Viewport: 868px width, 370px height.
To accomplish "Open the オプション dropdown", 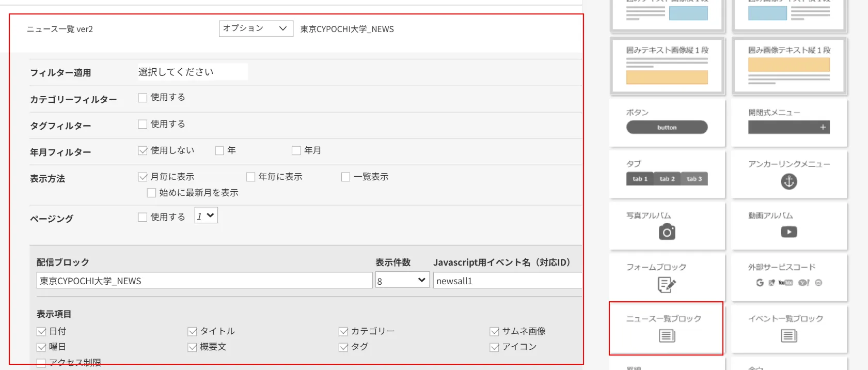I will pos(256,28).
